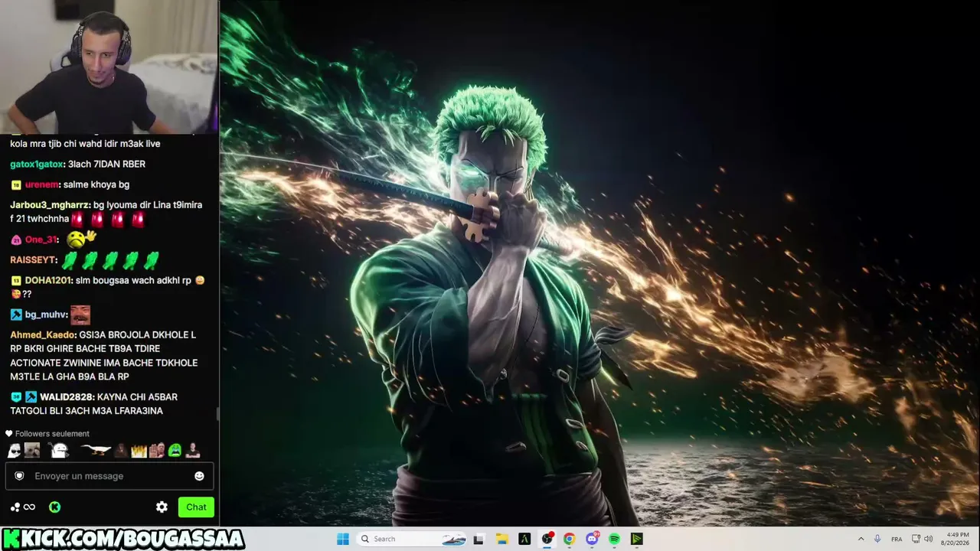Image resolution: width=980 pixels, height=551 pixels.
Task: Open the volume tray icon
Action: tap(929, 539)
